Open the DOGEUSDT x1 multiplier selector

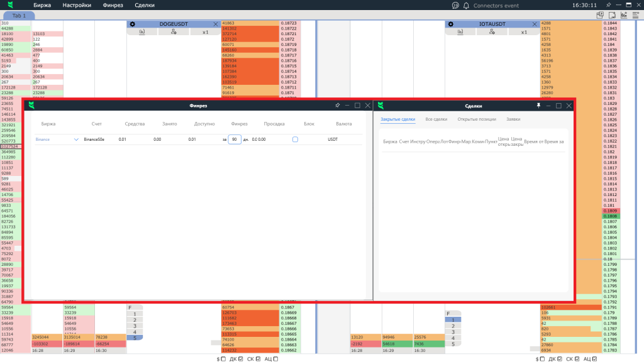205,32
